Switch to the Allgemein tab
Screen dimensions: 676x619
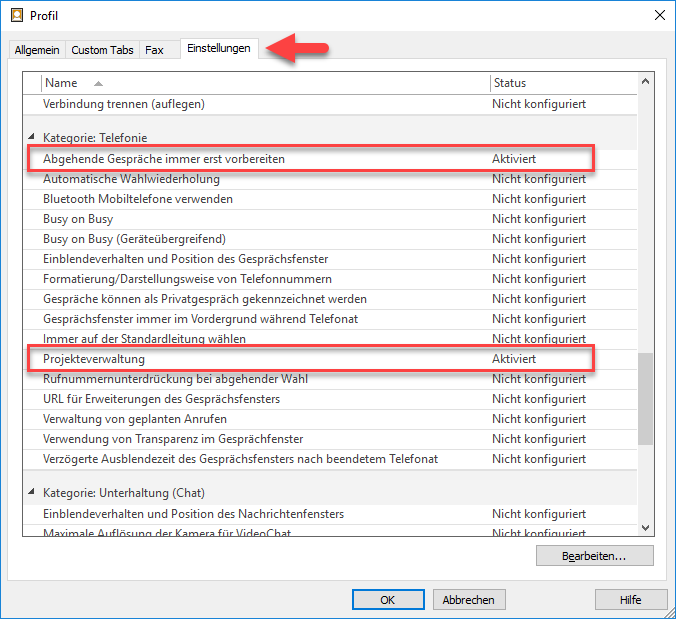(x=37, y=50)
